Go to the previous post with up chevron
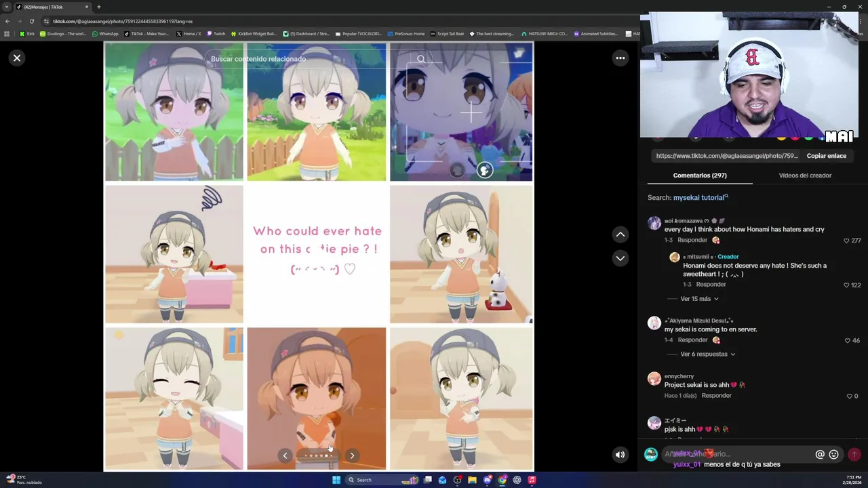The height and width of the screenshot is (488, 868). 620,234
